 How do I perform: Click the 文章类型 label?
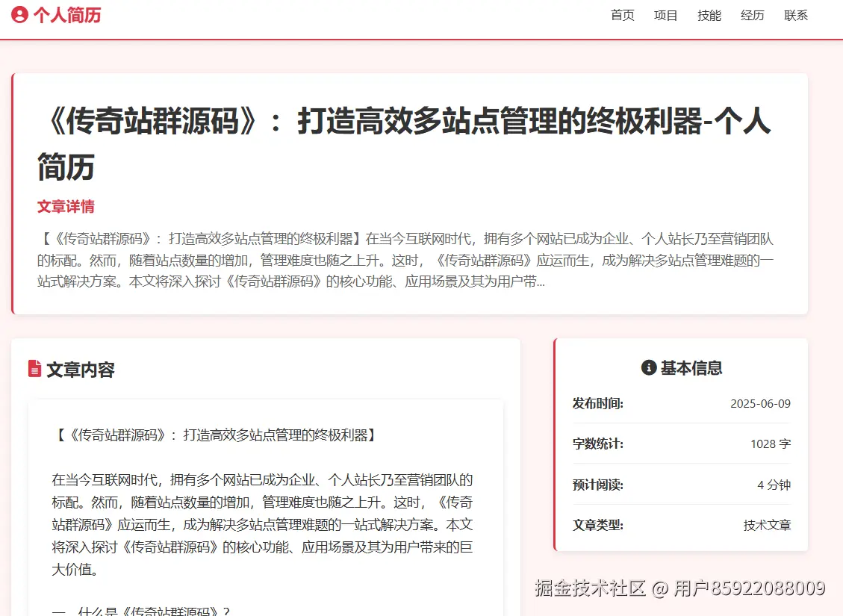[x=597, y=525]
